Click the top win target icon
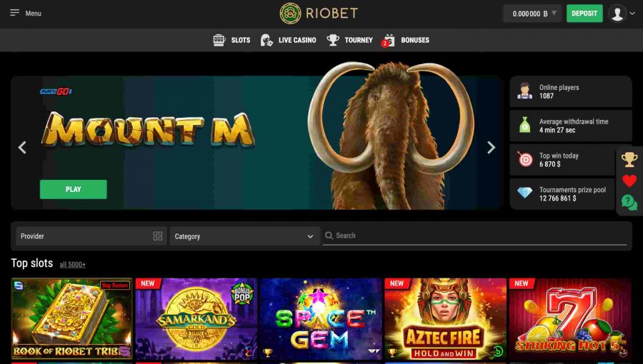 (x=525, y=159)
